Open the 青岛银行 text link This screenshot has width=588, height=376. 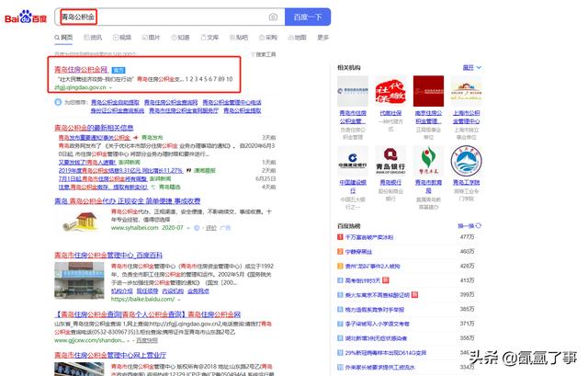pyautogui.click(x=390, y=182)
